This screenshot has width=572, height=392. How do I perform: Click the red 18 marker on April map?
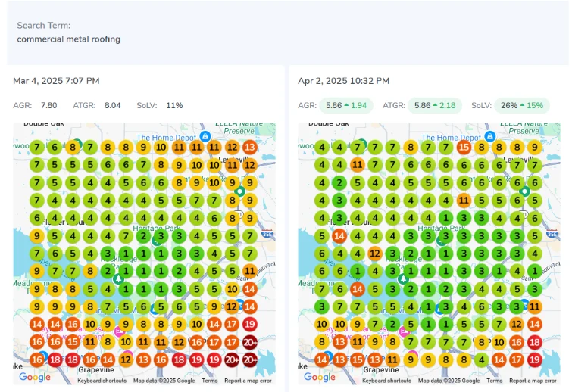(535, 342)
